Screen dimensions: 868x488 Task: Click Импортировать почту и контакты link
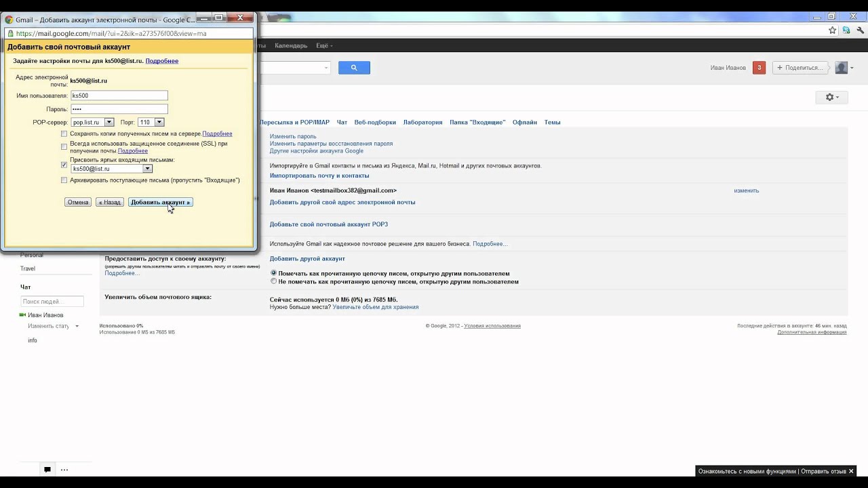coord(319,176)
